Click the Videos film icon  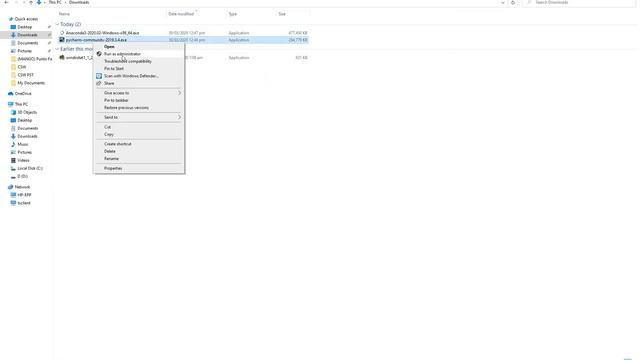click(13, 160)
